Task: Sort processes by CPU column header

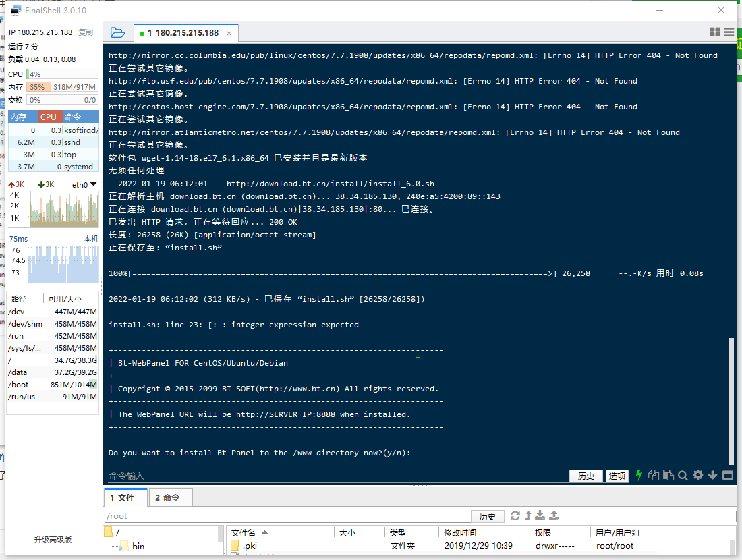Action: click(49, 117)
